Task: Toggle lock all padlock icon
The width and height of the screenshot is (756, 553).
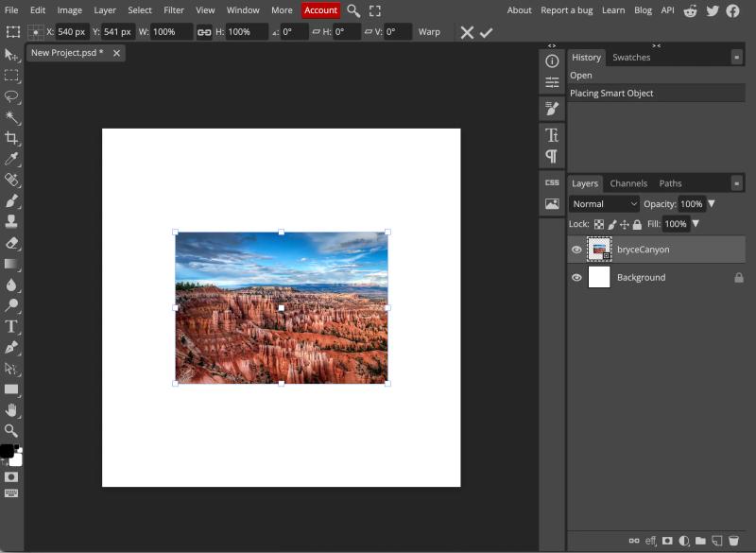Action: tap(637, 224)
